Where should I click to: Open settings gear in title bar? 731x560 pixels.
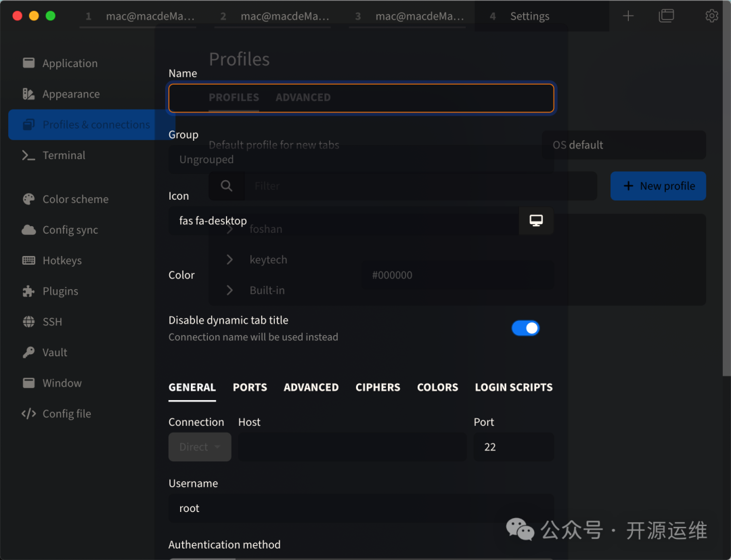pyautogui.click(x=711, y=16)
